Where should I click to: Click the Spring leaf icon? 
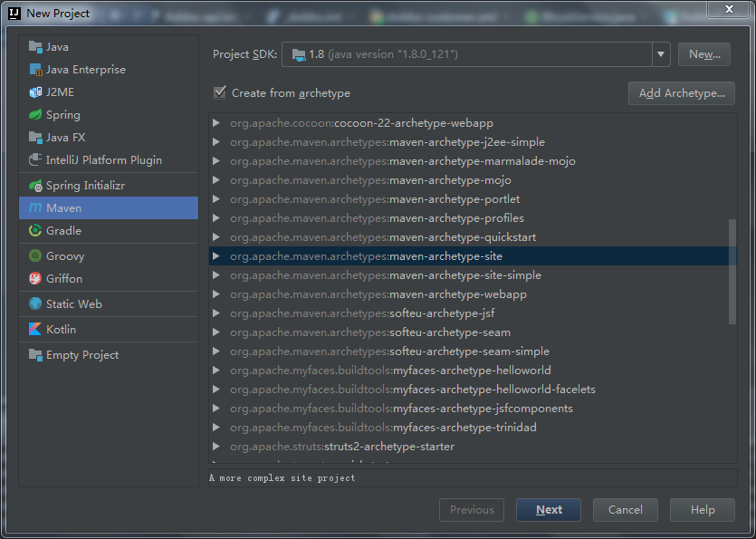click(x=35, y=115)
